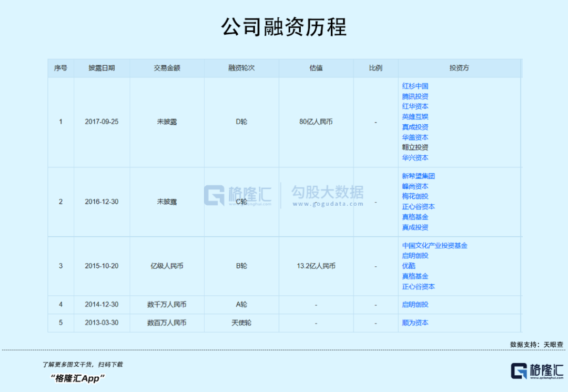
Task: Open the 梅花创投 link
Action: tap(415, 196)
